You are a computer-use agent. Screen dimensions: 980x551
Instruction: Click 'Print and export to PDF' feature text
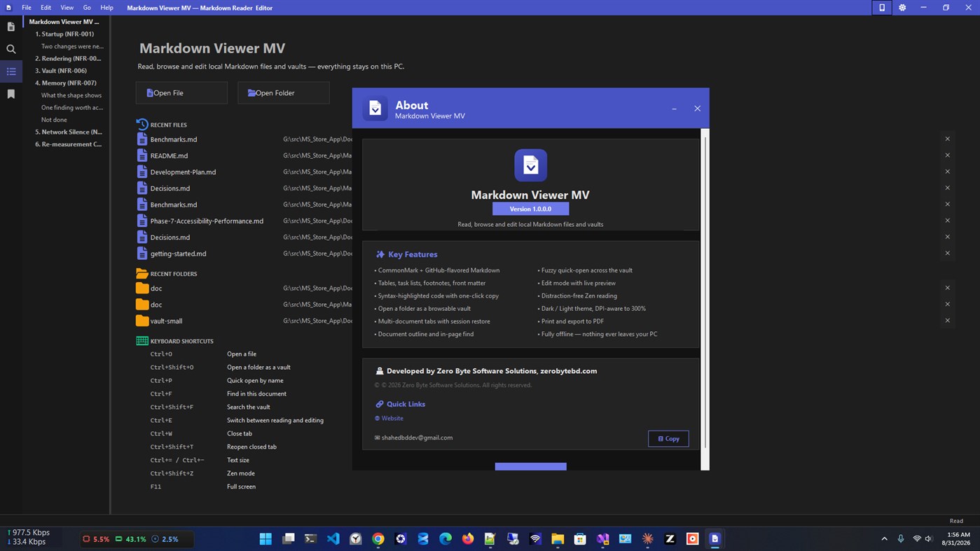point(572,321)
